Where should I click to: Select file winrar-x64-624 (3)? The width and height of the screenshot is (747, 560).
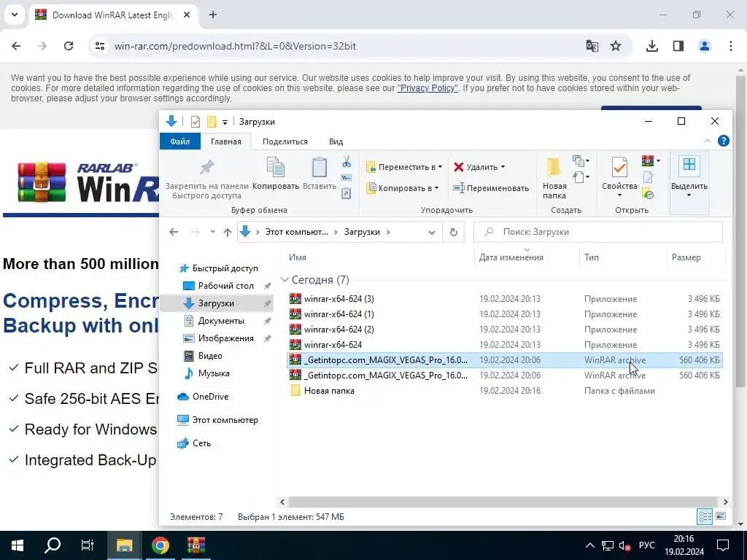(x=505, y=299)
